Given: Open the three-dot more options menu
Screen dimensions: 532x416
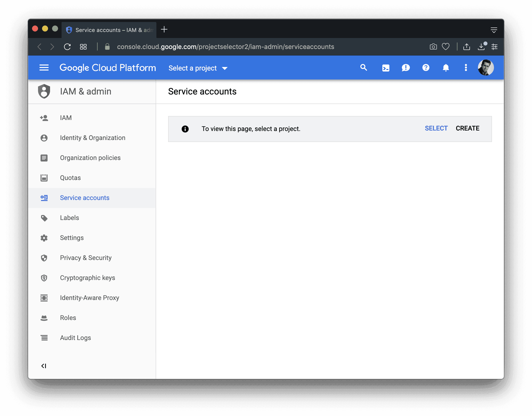Looking at the screenshot, I should 466,68.
